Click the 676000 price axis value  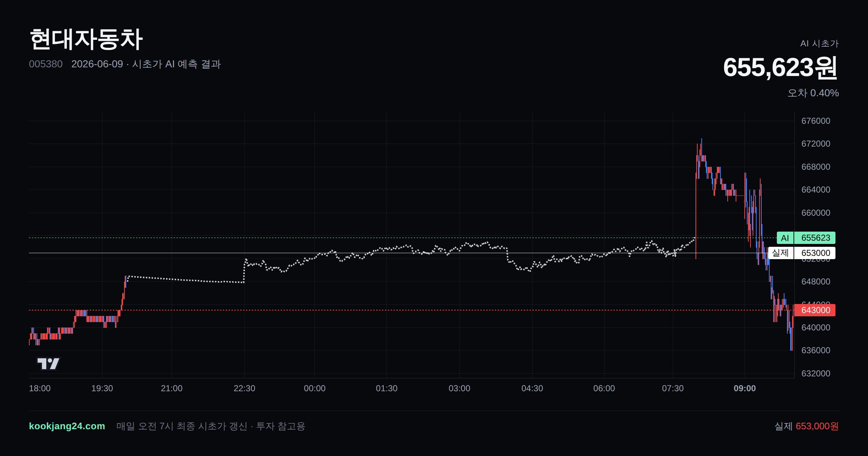[x=816, y=121]
